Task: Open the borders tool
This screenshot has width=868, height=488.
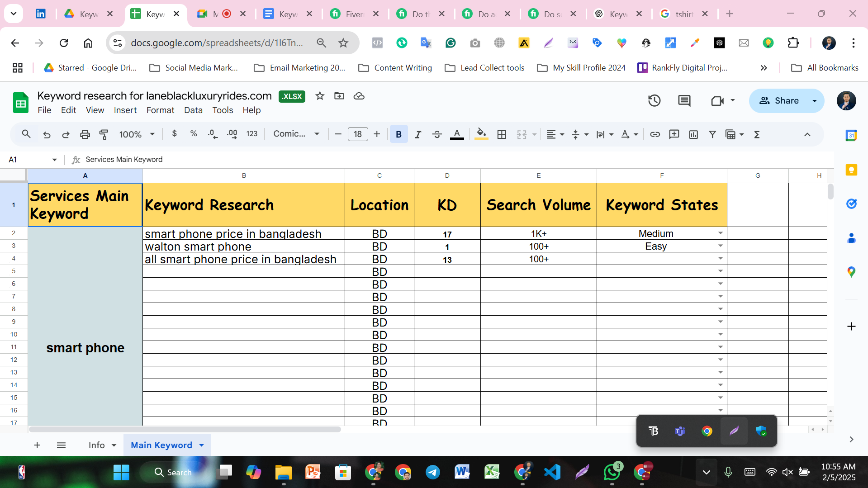Action: [x=502, y=134]
